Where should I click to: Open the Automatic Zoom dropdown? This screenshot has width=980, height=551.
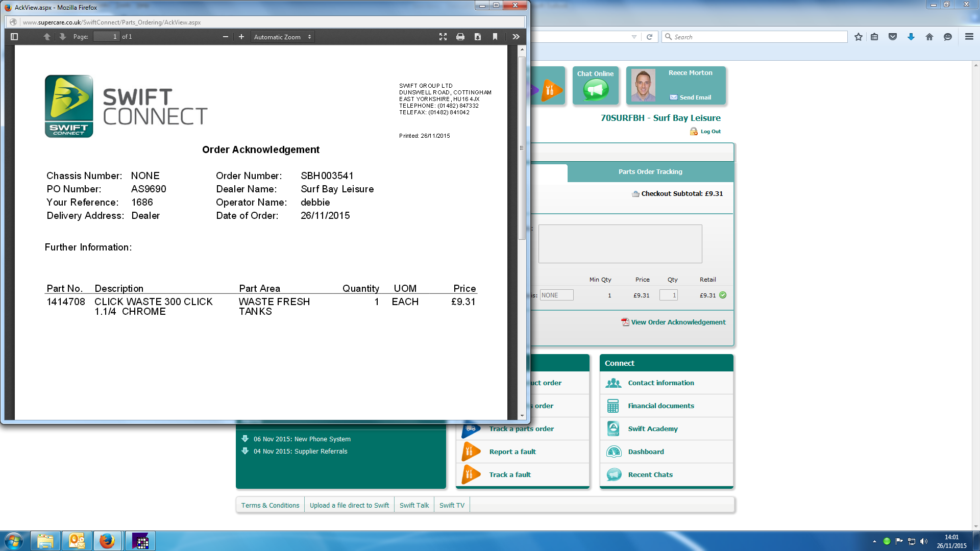click(283, 37)
